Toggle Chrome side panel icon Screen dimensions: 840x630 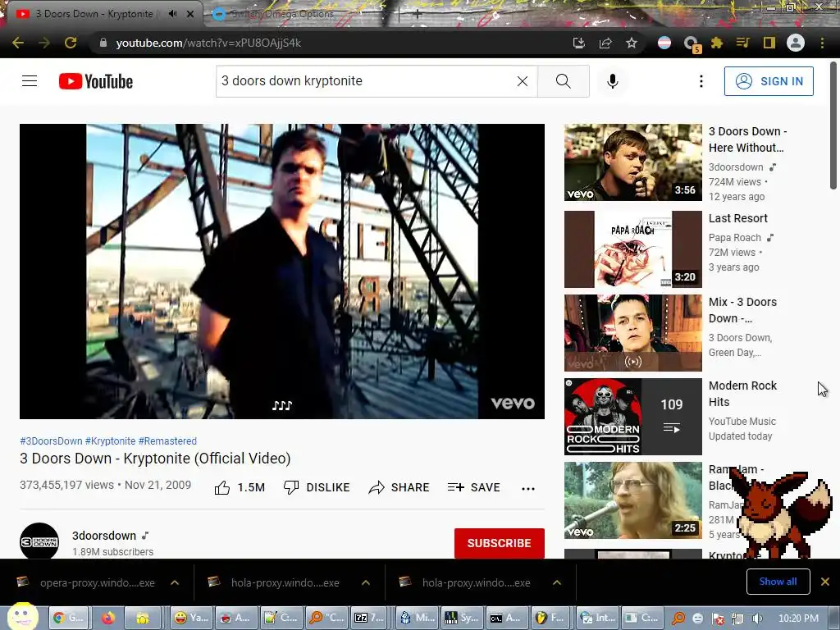769,43
